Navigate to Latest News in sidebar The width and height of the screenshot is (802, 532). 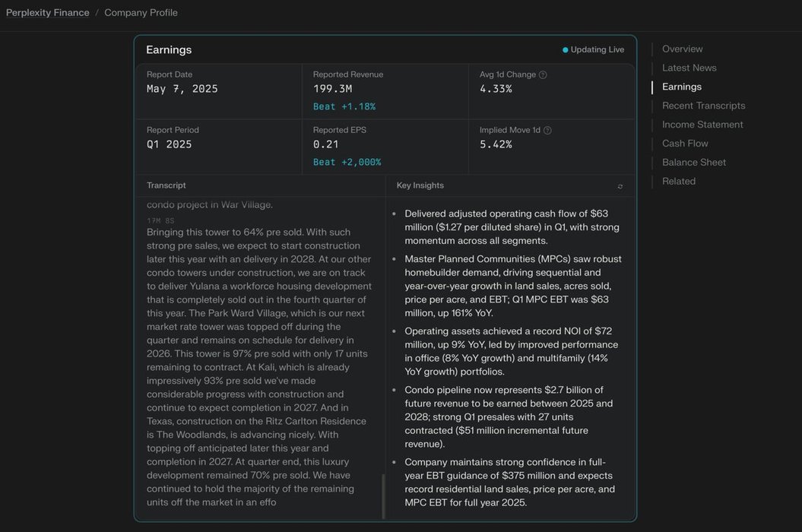point(689,68)
